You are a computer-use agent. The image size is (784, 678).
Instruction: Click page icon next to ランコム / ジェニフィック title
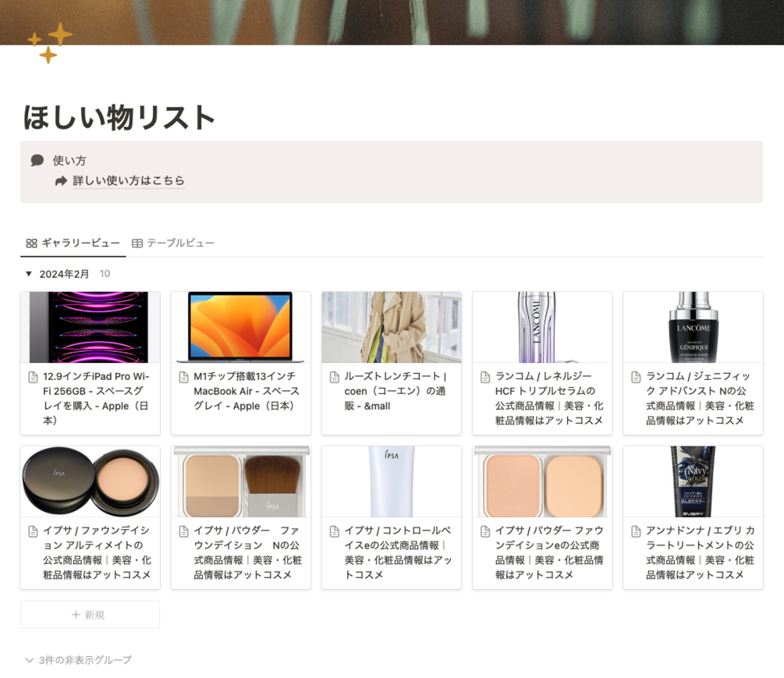click(x=636, y=377)
